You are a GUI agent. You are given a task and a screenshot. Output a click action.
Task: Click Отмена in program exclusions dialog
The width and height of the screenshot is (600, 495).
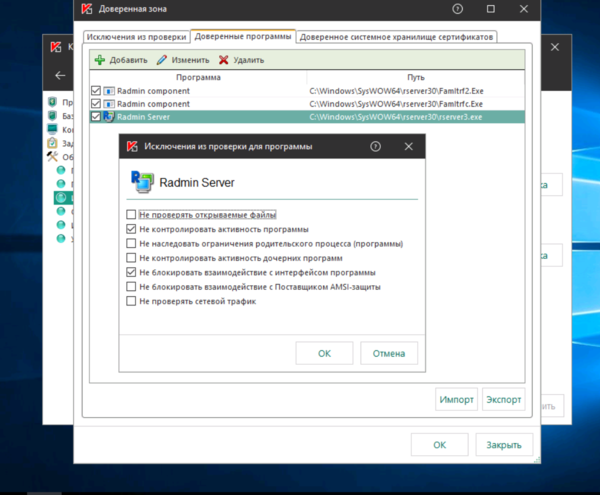click(x=389, y=353)
